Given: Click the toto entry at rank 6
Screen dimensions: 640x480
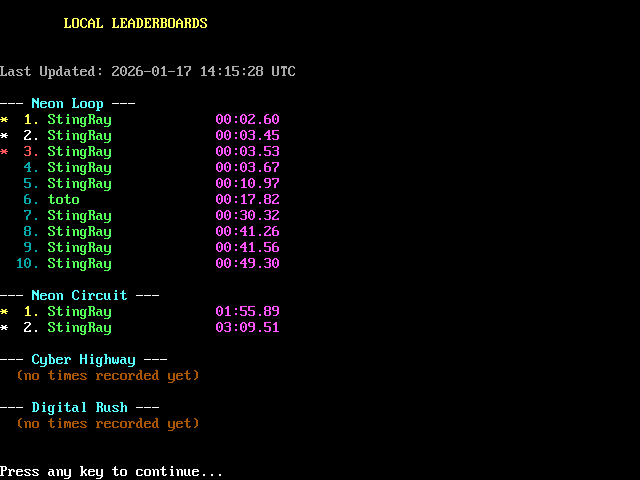Looking at the screenshot, I should 63,199.
